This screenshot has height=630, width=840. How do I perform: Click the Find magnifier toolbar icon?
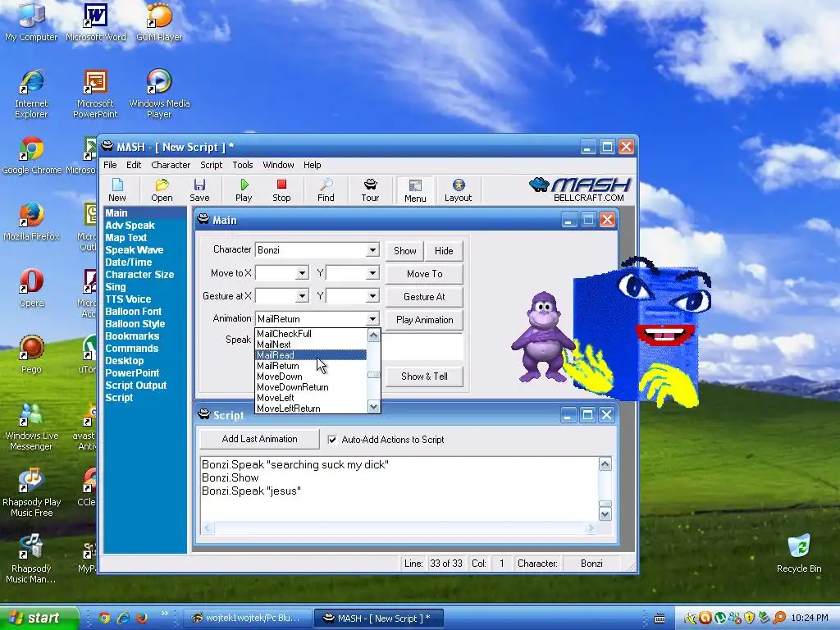326,190
